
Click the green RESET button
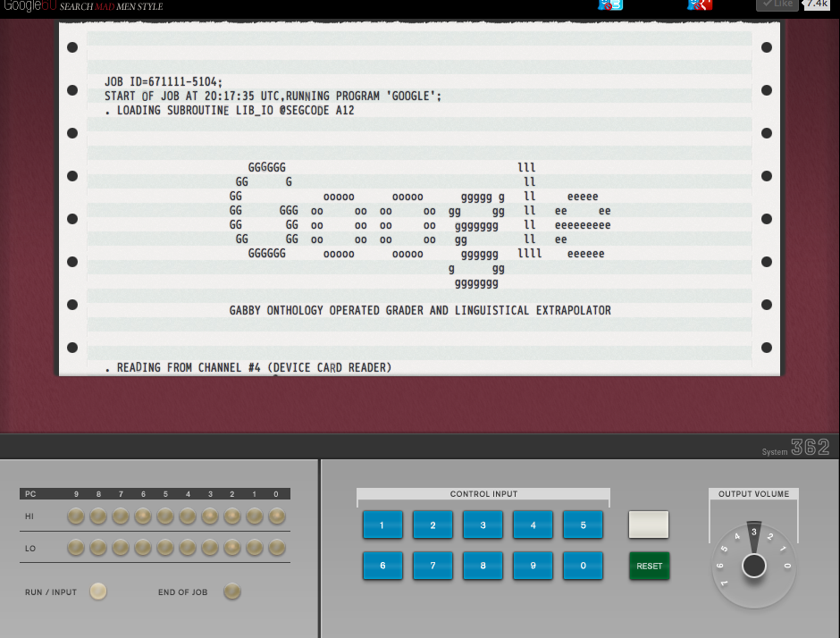point(649,566)
